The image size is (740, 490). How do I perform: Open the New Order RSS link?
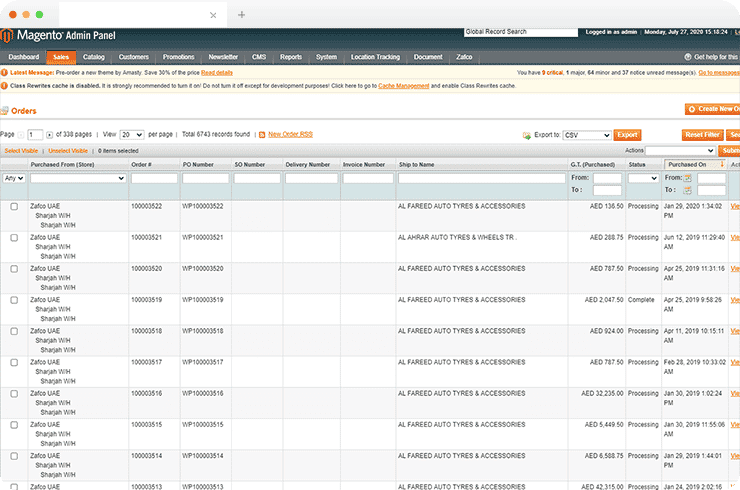pos(290,135)
